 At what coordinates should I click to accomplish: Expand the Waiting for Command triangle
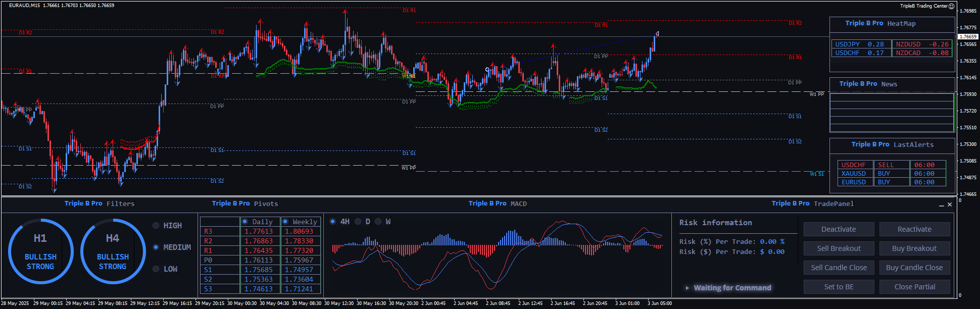687,288
